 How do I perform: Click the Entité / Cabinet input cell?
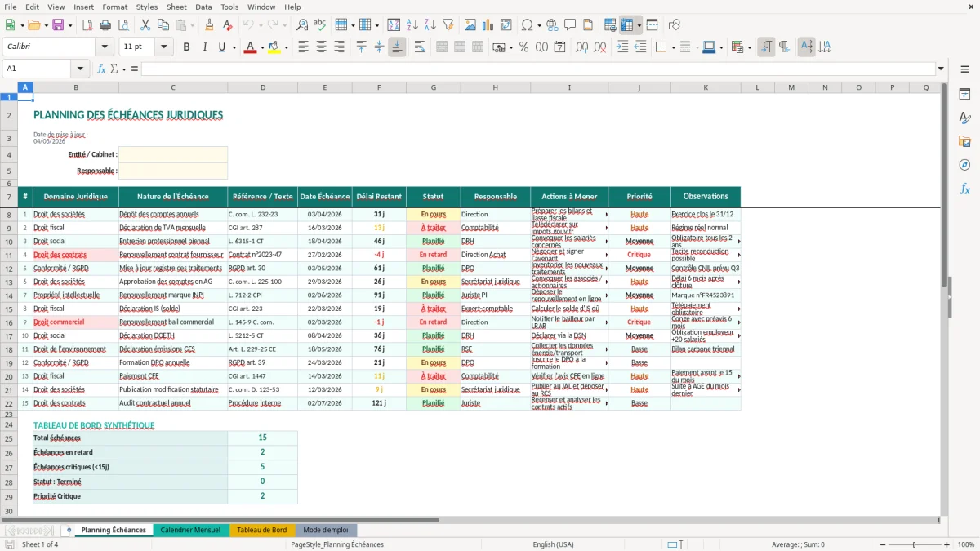click(173, 154)
